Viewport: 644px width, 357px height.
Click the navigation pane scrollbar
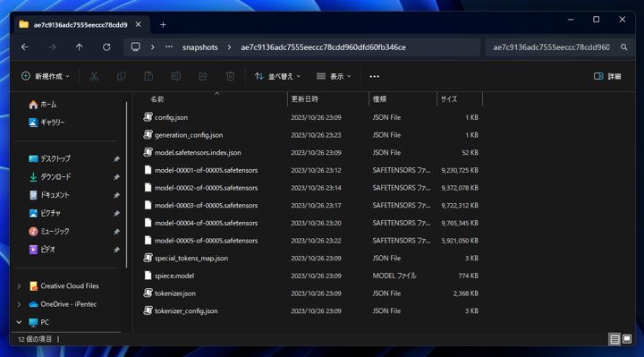[126, 185]
